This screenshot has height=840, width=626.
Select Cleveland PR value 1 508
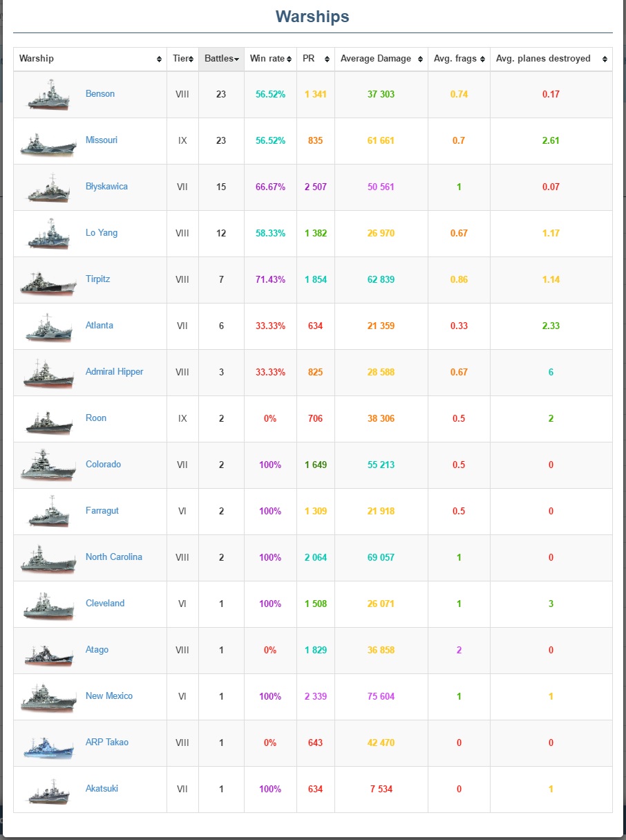coord(316,604)
